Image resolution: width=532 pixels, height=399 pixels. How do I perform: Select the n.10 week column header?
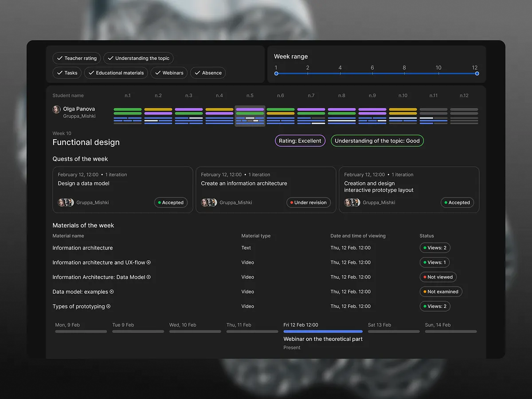pyautogui.click(x=402, y=95)
